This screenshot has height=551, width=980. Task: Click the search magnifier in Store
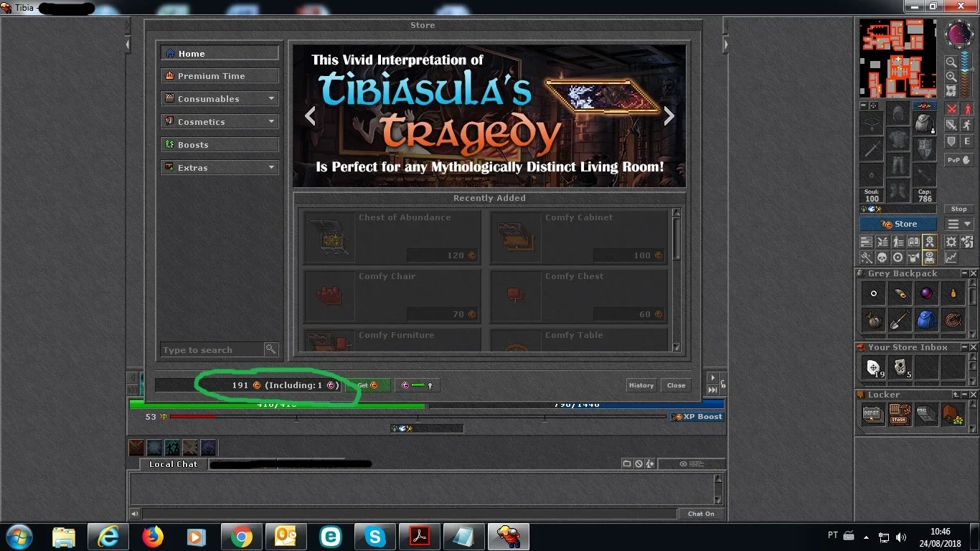click(271, 349)
